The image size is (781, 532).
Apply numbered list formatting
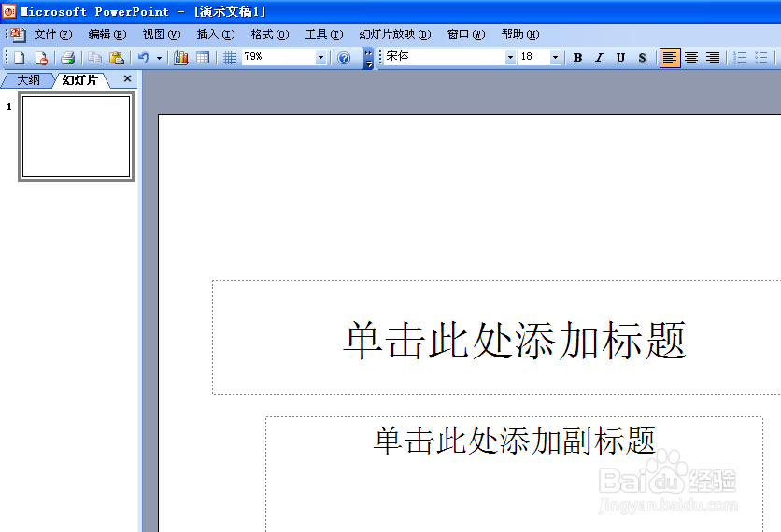tap(740, 58)
